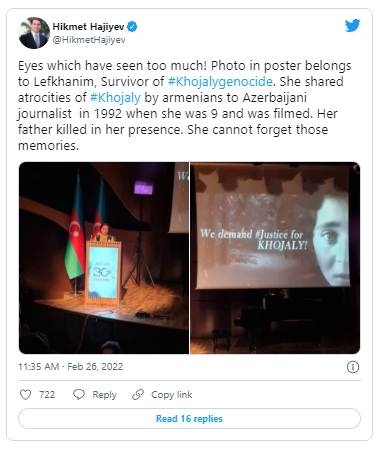Click the blue verified badge
The height and width of the screenshot is (454, 382).
point(132,26)
